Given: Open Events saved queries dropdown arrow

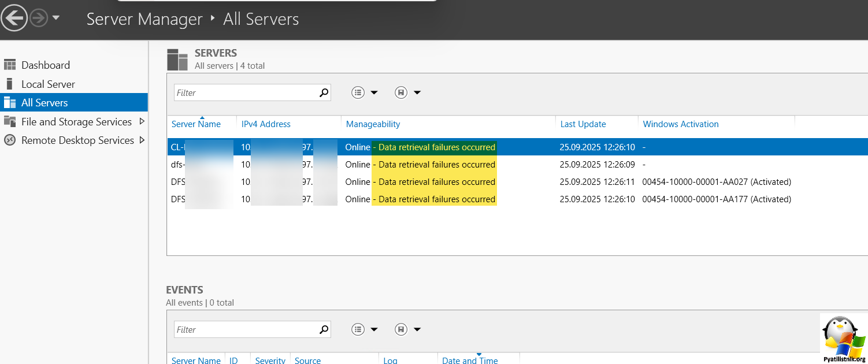Looking at the screenshot, I should (x=417, y=329).
